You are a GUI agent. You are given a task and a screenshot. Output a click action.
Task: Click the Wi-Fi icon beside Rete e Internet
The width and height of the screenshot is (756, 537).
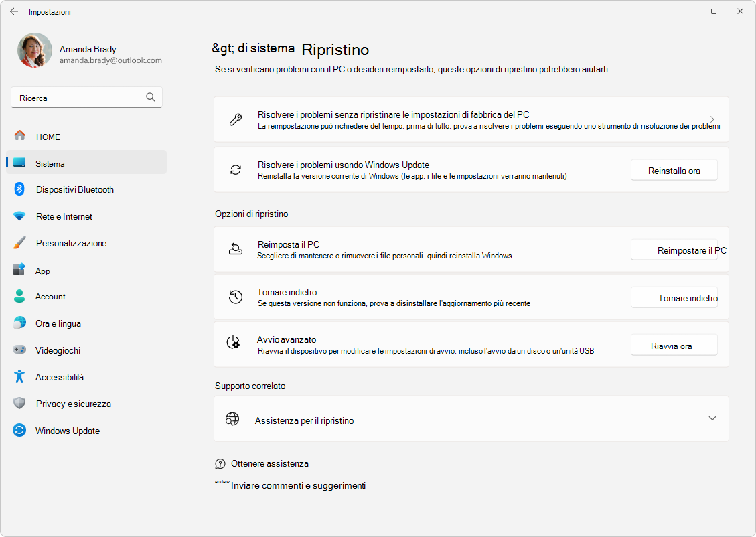(19, 216)
